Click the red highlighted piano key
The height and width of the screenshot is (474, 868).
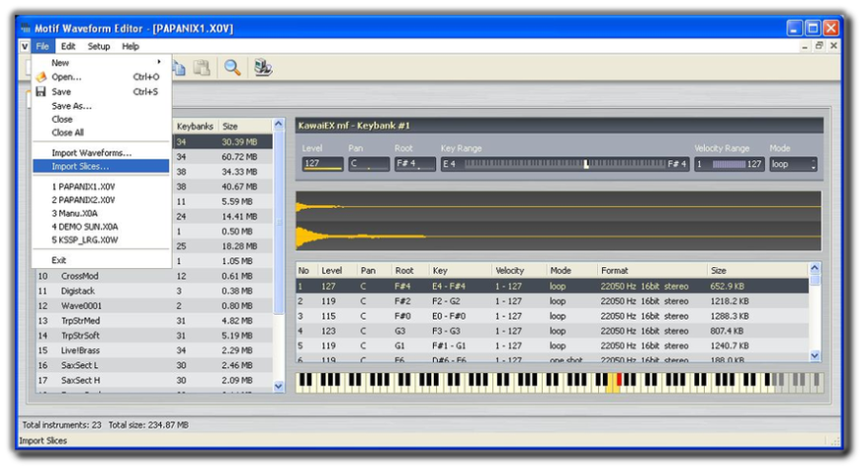(x=619, y=379)
